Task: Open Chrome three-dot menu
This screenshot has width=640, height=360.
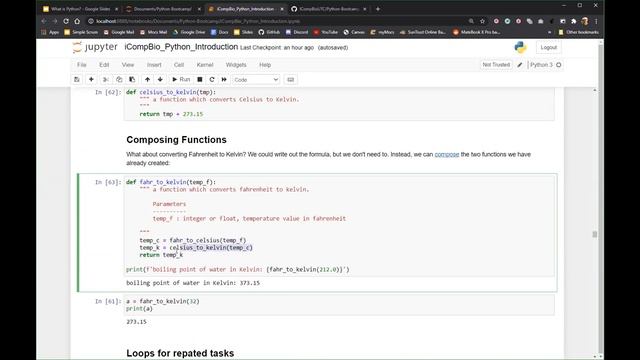Action: click(596, 21)
